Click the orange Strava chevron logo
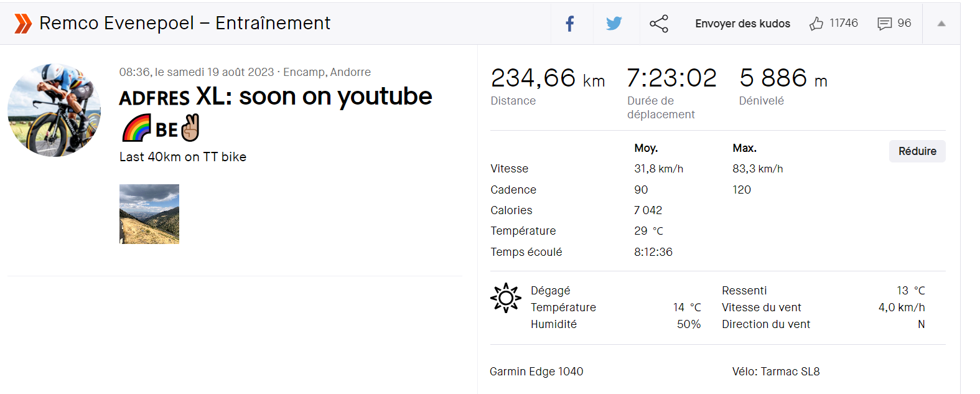The image size is (980, 394). [23, 24]
